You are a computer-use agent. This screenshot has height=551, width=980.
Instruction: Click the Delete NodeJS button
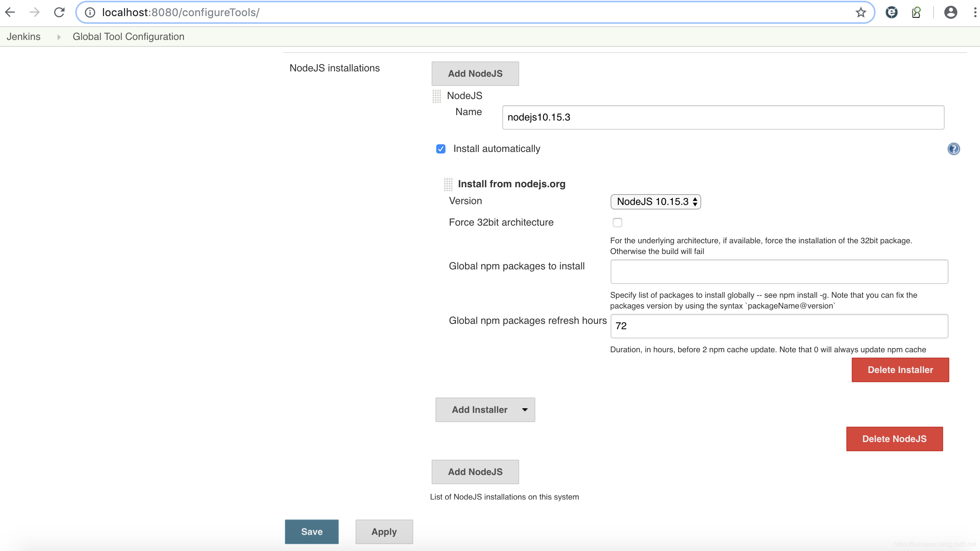click(x=894, y=439)
